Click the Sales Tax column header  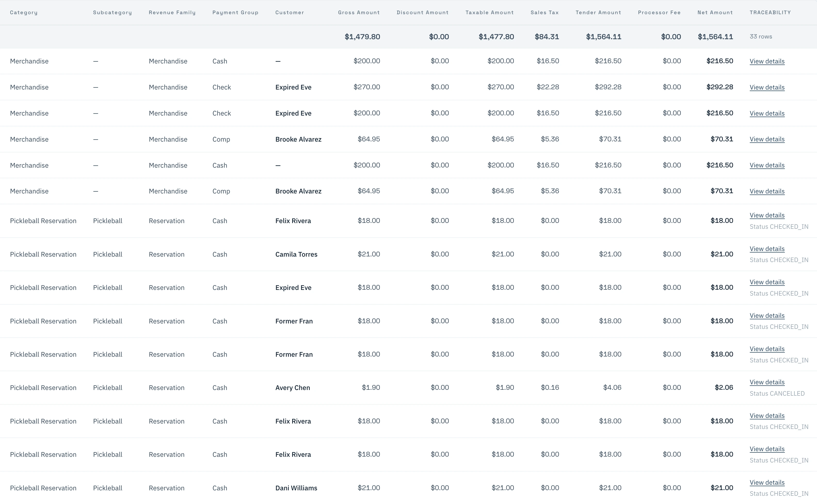click(544, 12)
